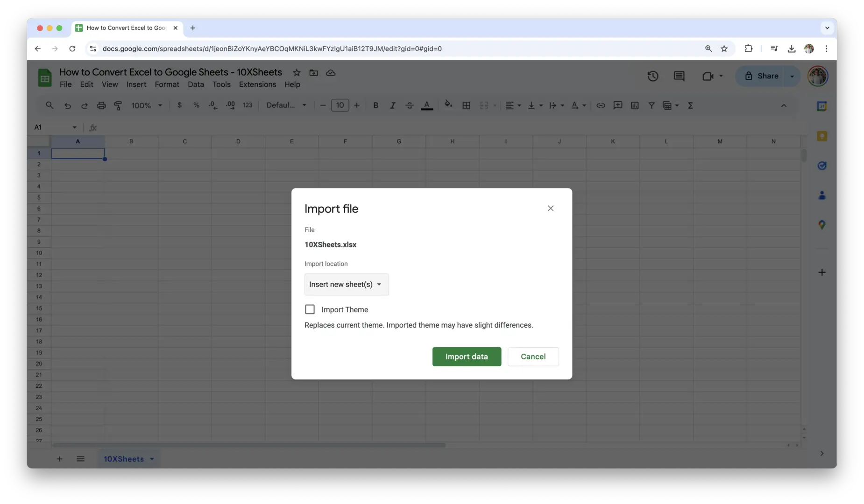Enable the Import Theme checkbox
The height and width of the screenshot is (504, 864).
click(x=310, y=309)
